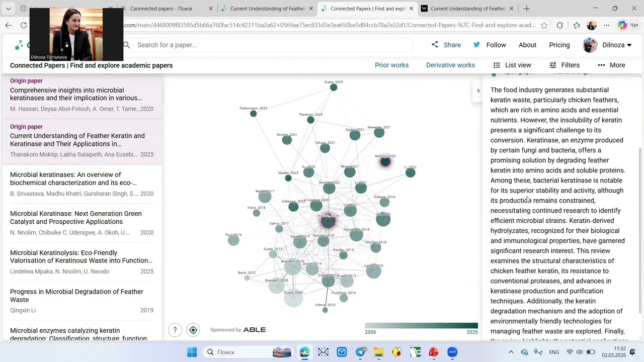Reload the page with refresh icon

24,25
